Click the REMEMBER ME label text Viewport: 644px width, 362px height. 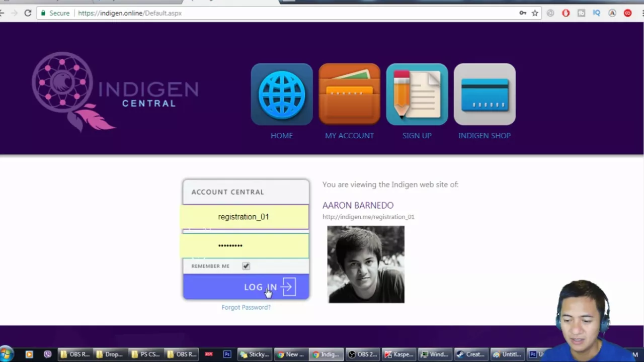pyautogui.click(x=210, y=266)
